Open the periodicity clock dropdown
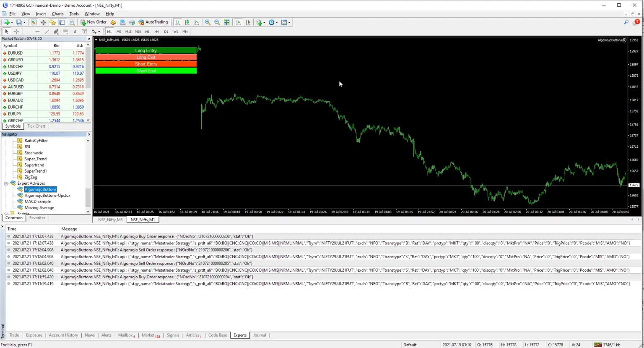 (x=273, y=22)
